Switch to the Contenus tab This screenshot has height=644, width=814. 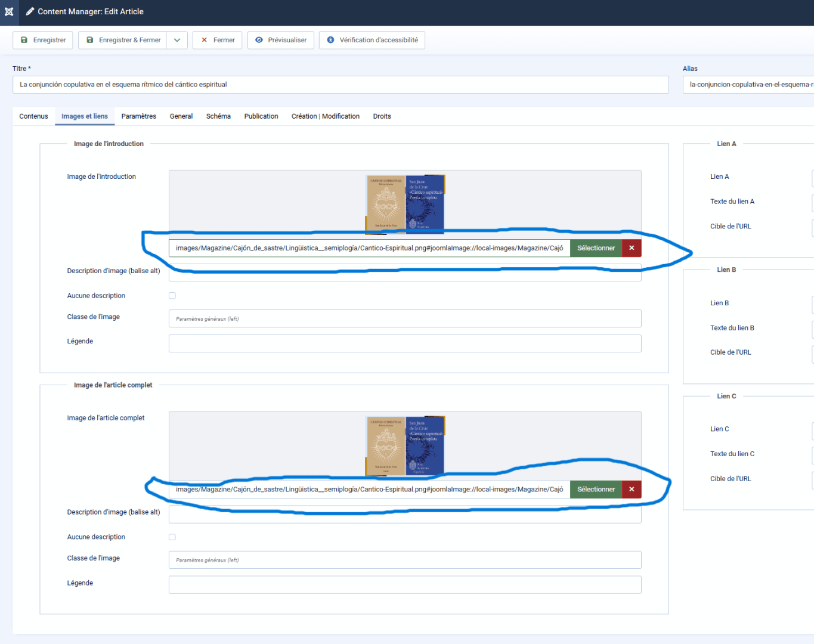coord(33,116)
